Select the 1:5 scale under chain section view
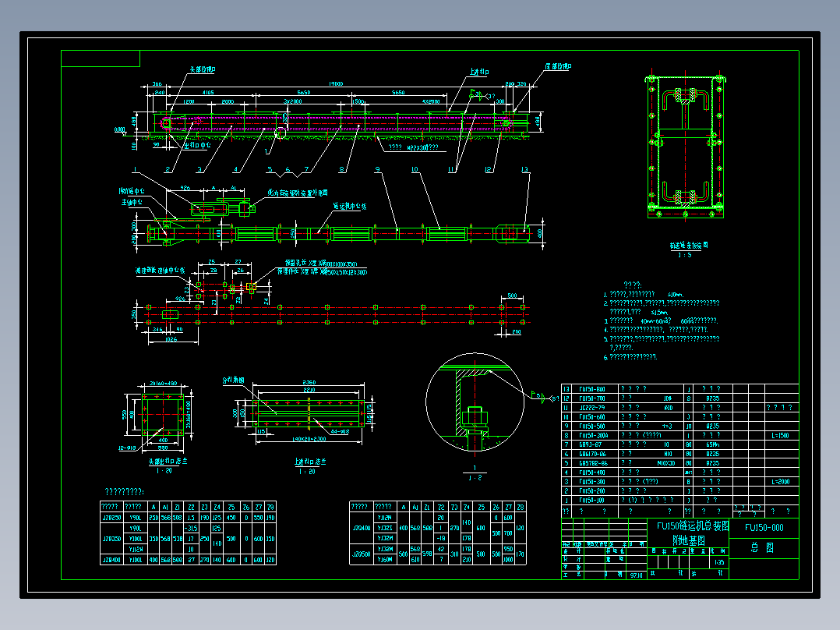Image resolution: width=840 pixels, height=630 pixels. (685, 255)
